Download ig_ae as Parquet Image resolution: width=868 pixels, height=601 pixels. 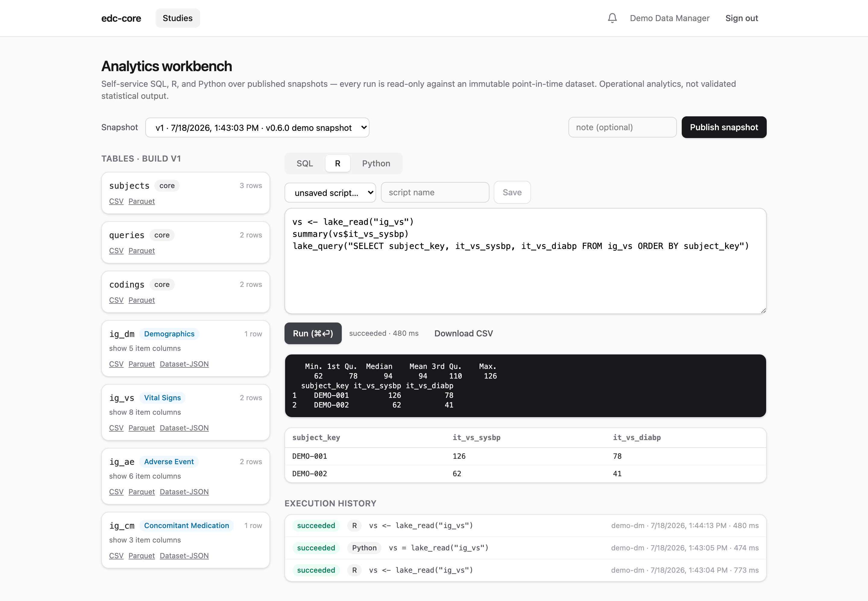point(142,492)
